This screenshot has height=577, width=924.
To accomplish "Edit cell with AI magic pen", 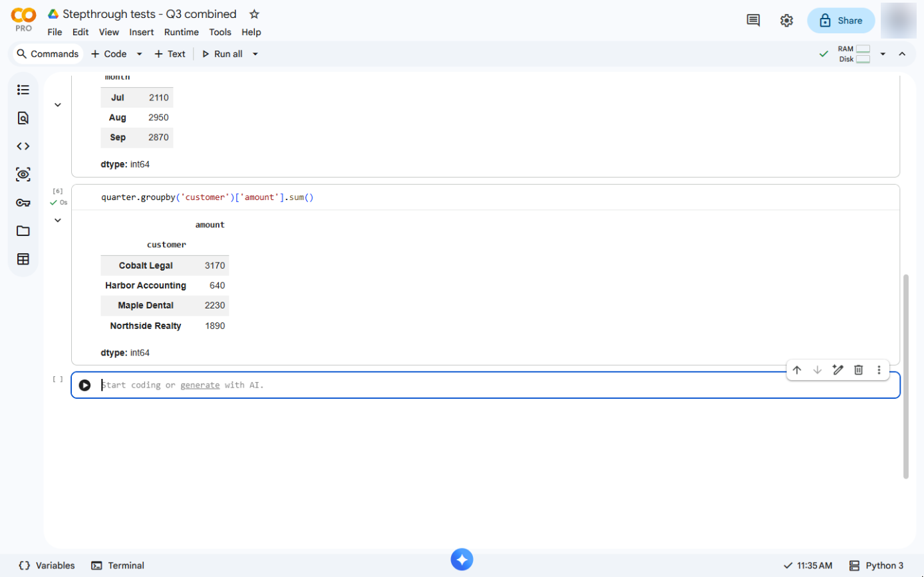I will (x=838, y=370).
